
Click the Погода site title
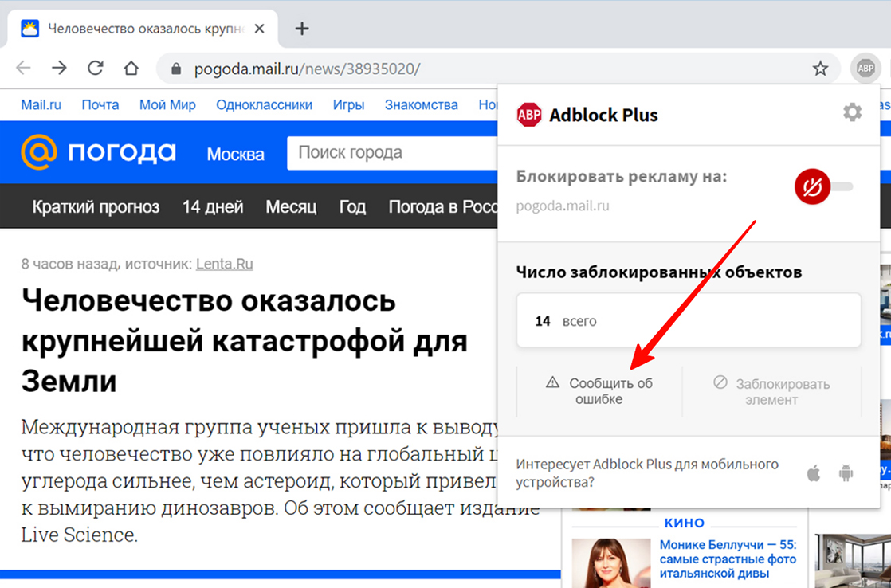(x=122, y=152)
